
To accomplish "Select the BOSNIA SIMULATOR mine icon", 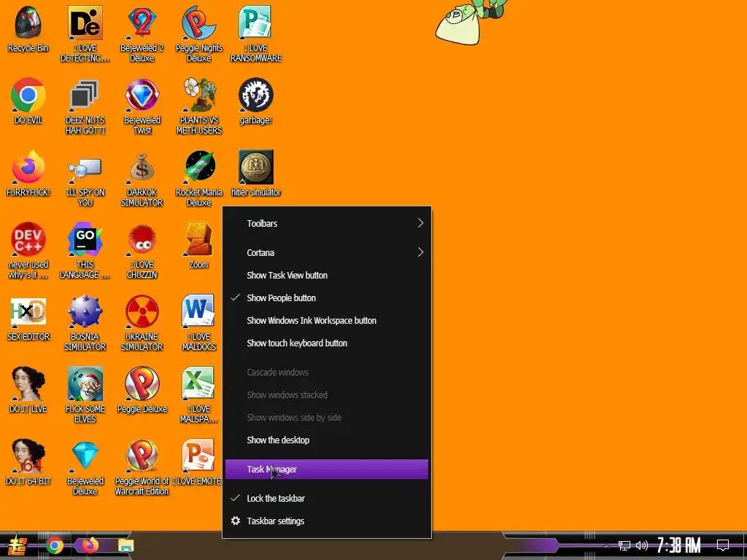I will [85, 311].
